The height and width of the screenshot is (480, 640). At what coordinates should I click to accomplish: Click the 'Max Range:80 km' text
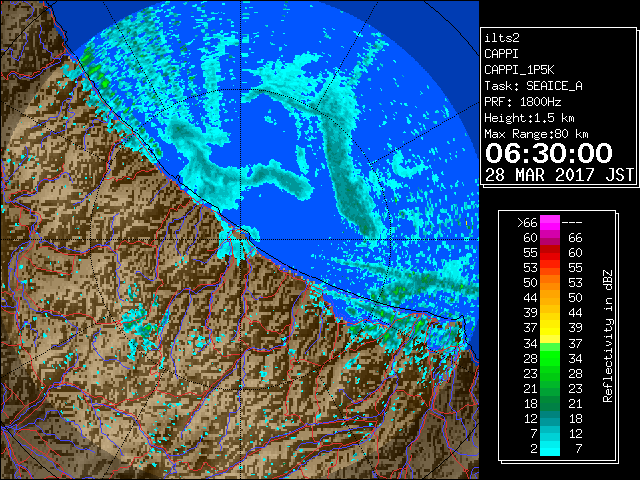536,134
